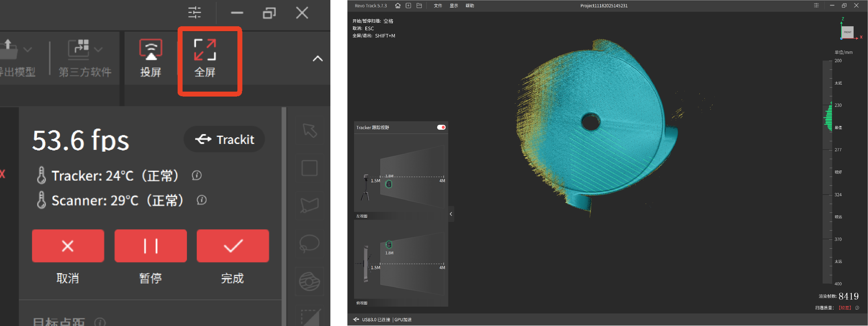The width and height of the screenshot is (868, 326).
Task: Go to the home screen icon
Action: (x=398, y=6)
